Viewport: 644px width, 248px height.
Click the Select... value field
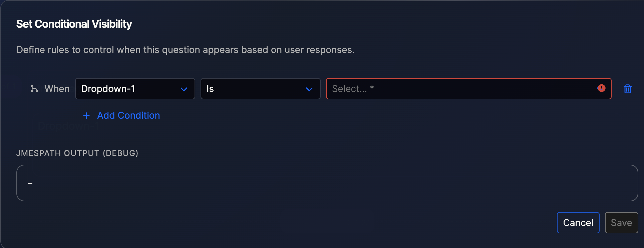(x=460, y=89)
